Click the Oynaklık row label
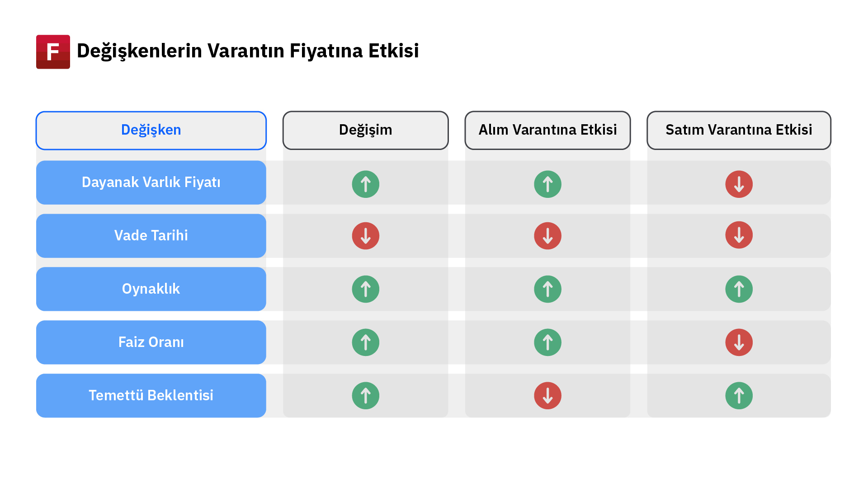This screenshot has width=868, height=501. 151,289
